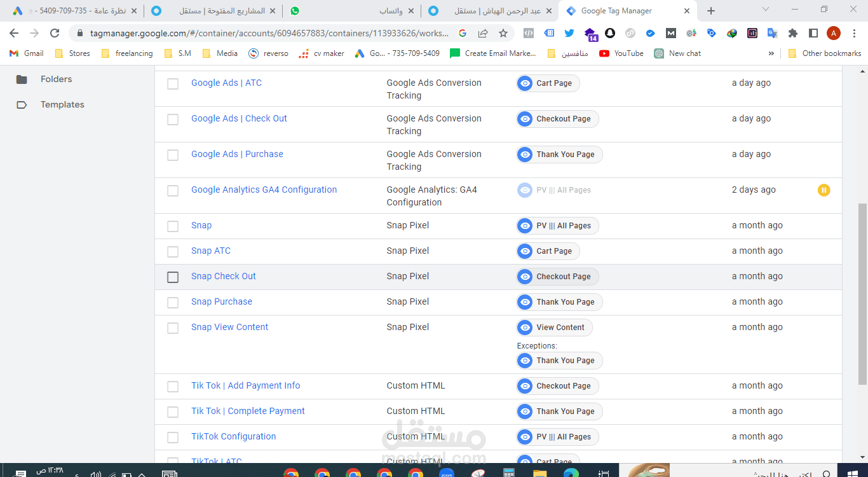Screen dimensions: 868x477
Task: Open the Extensions puzzle-piece menu
Action: tap(793, 33)
